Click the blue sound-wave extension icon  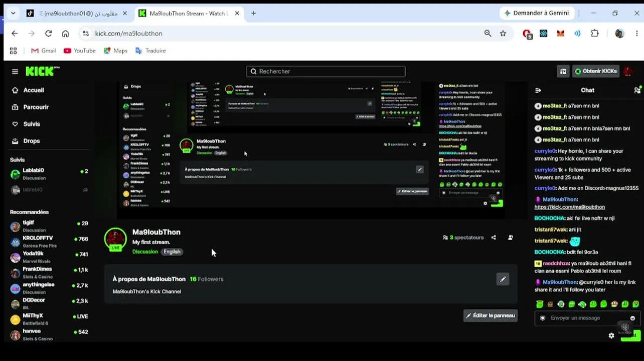coord(578,34)
